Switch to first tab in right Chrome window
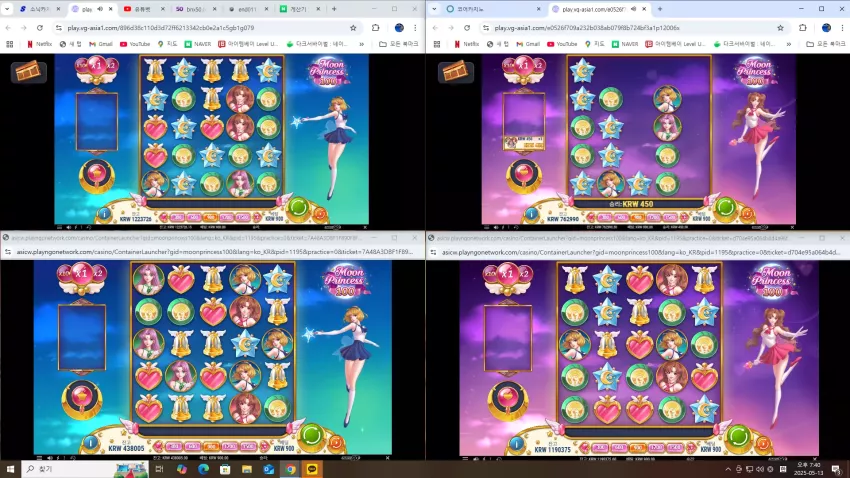This screenshot has width=850, height=478. pyautogui.click(x=491, y=9)
